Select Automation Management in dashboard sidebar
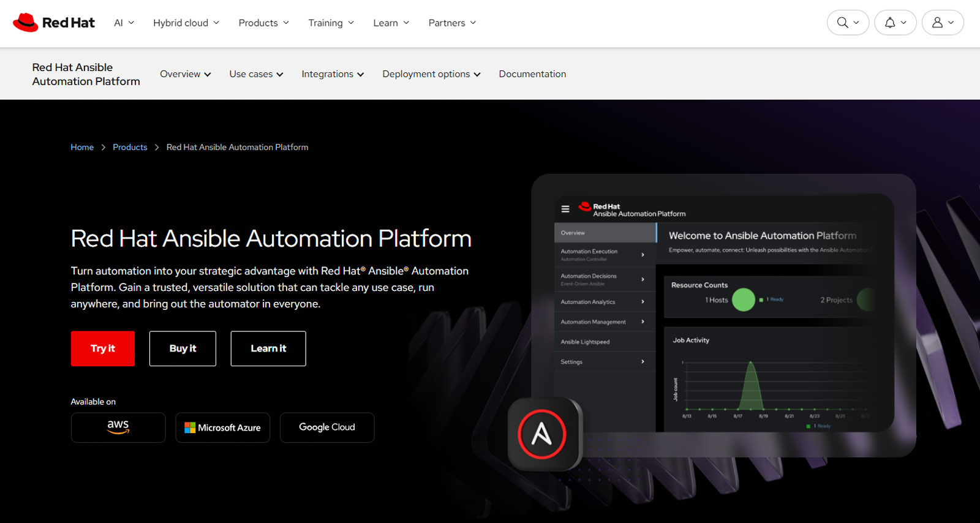This screenshot has height=523, width=980. pyautogui.click(x=605, y=322)
